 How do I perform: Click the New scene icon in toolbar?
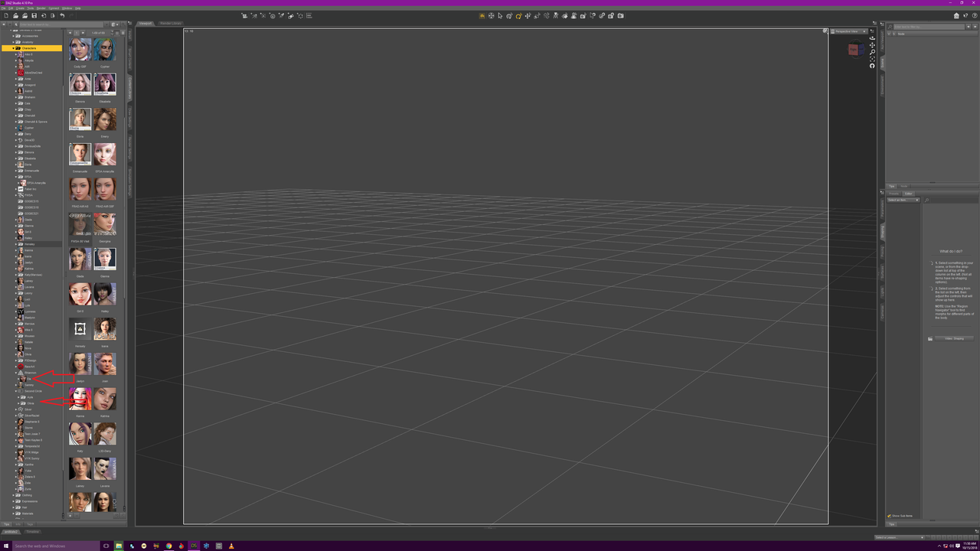pyautogui.click(x=6, y=15)
